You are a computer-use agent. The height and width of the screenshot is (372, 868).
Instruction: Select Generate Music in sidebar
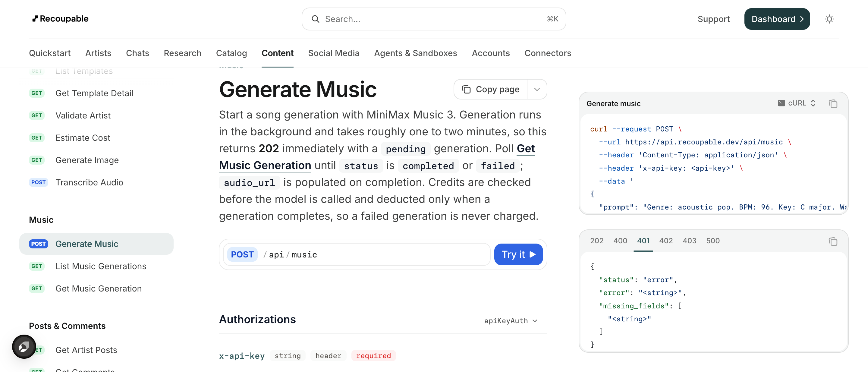[96, 244]
